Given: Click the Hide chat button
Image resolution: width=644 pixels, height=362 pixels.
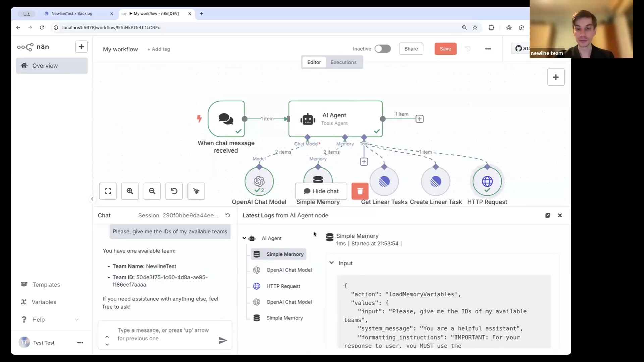Looking at the screenshot, I should pyautogui.click(x=321, y=191).
